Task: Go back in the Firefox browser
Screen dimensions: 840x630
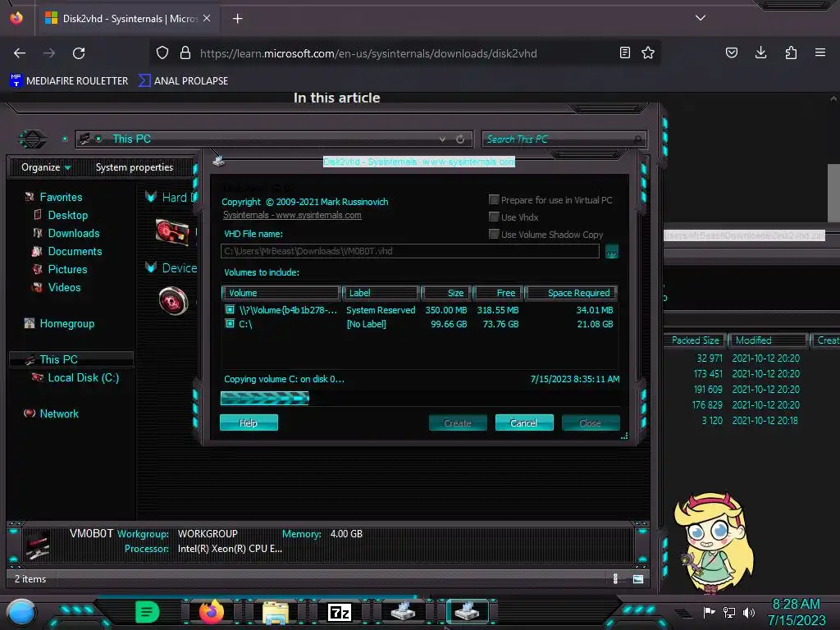Action: 20,53
